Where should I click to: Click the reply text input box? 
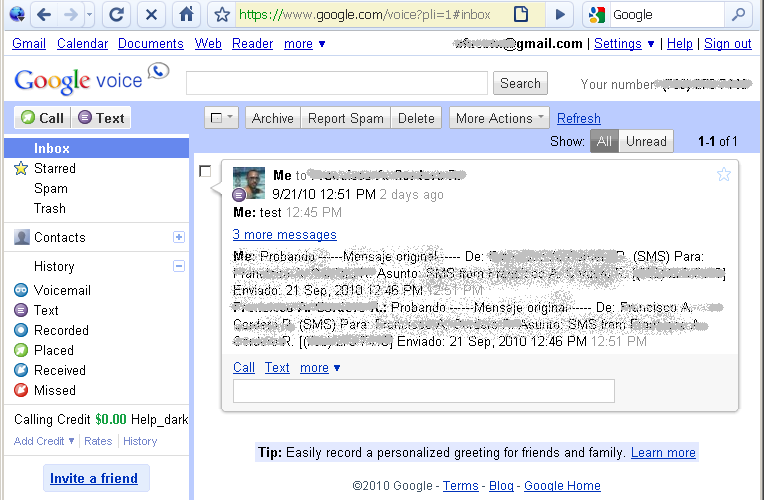[424, 391]
